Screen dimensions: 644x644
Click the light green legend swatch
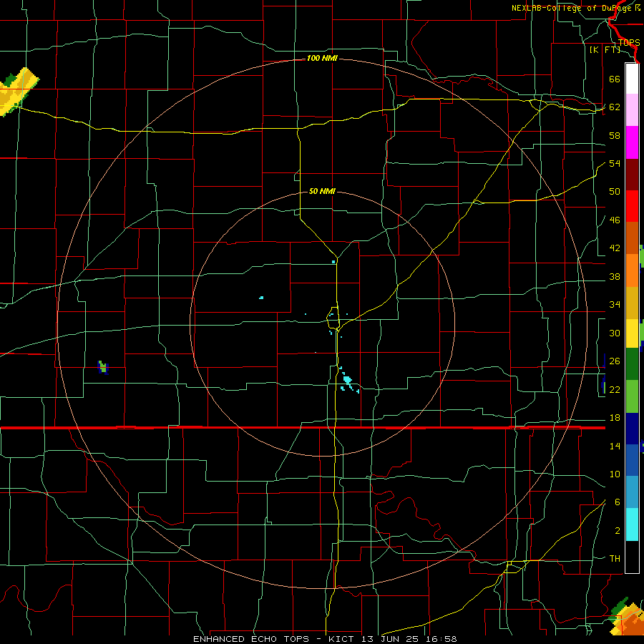pos(632,396)
